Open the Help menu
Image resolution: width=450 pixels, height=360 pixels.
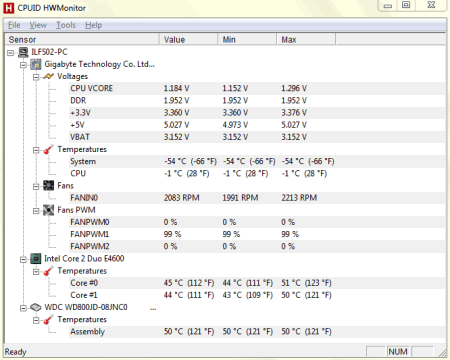(93, 25)
